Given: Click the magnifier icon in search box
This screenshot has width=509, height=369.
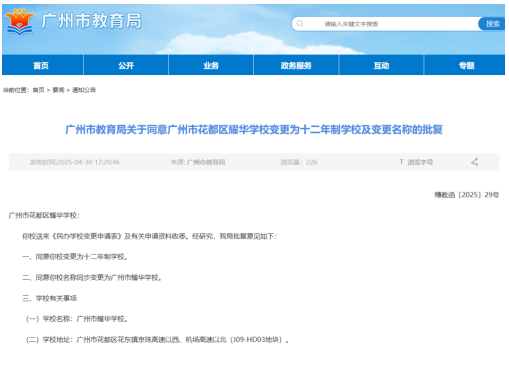Looking at the screenshot, I should pos(300,23).
